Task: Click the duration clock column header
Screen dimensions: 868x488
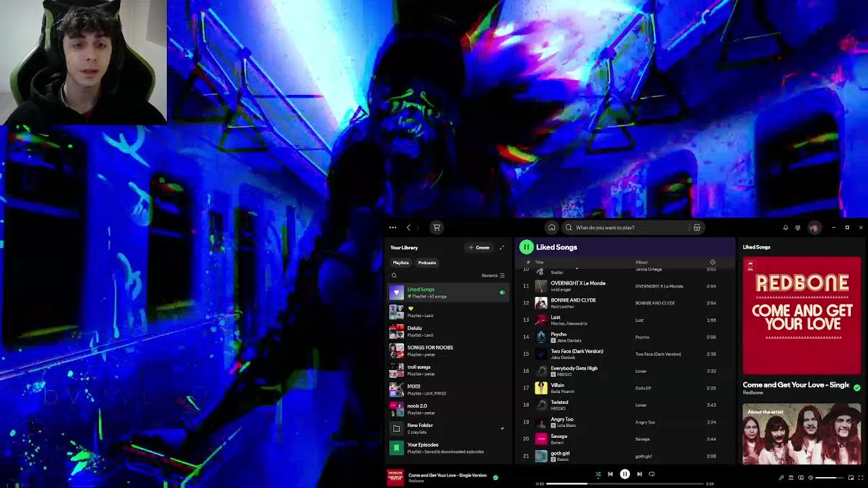Action: pyautogui.click(x=712, y=262)
